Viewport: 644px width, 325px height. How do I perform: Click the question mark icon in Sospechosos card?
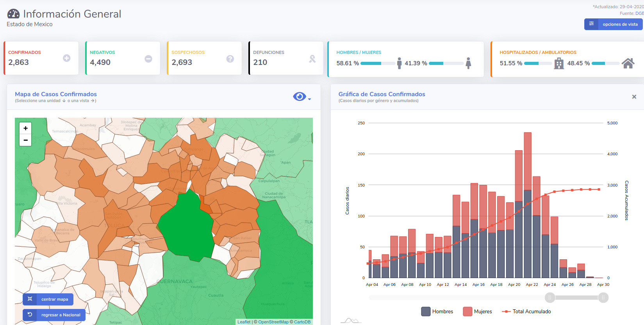click(230, 59)
